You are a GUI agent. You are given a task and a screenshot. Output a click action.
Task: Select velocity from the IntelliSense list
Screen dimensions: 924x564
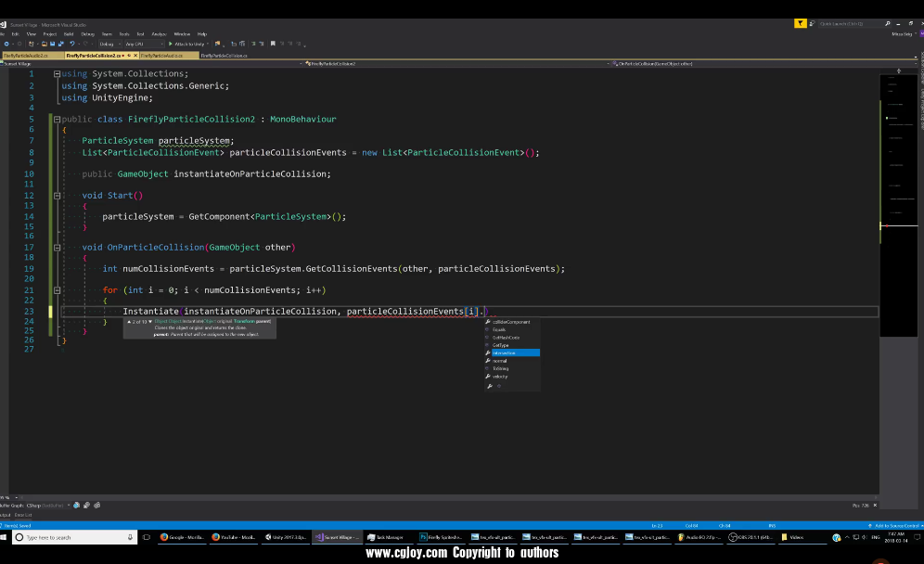500,377
